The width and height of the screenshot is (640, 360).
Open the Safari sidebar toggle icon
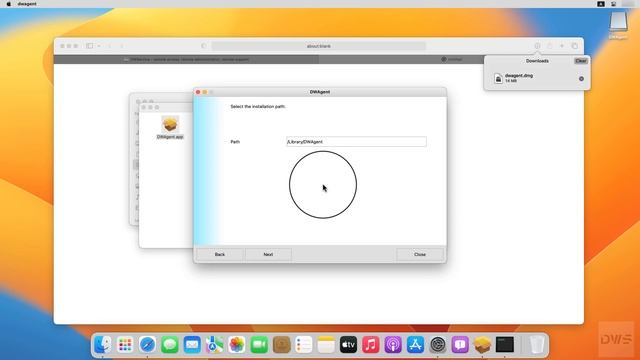89,46
